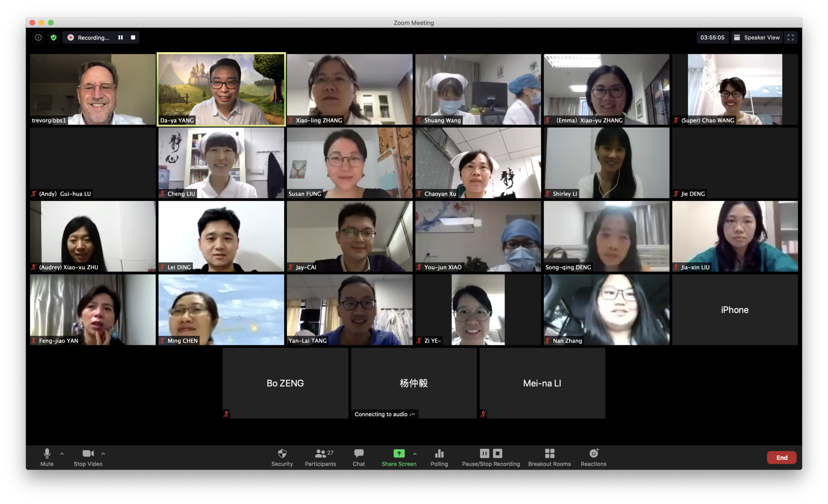
Task: End the meeting with the red End button
Action: click(x=781, y=457)
